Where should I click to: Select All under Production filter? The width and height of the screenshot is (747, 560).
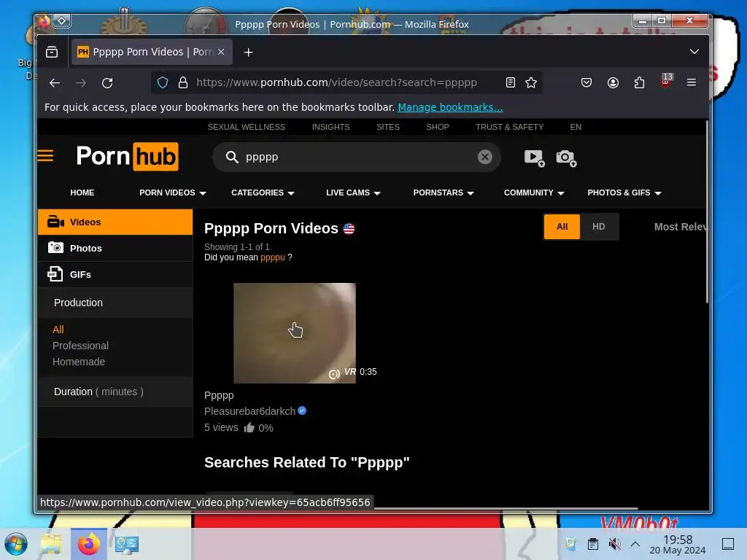click(x=58, y=330)
